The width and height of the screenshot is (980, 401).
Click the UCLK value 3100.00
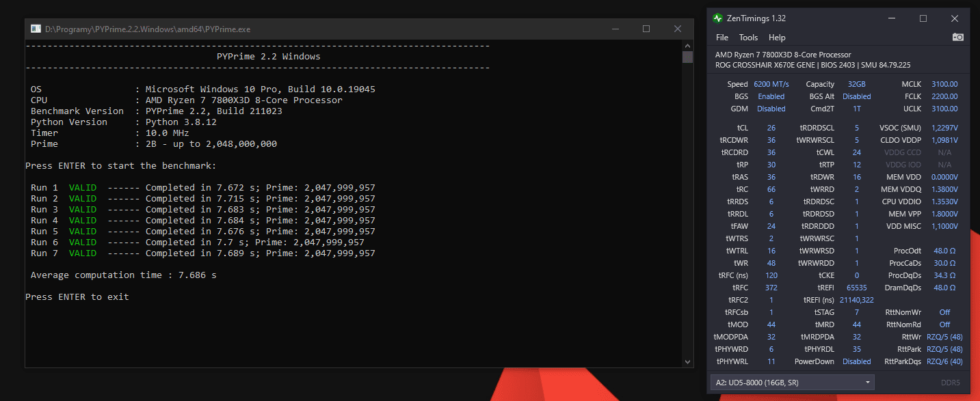click(944, 109)
